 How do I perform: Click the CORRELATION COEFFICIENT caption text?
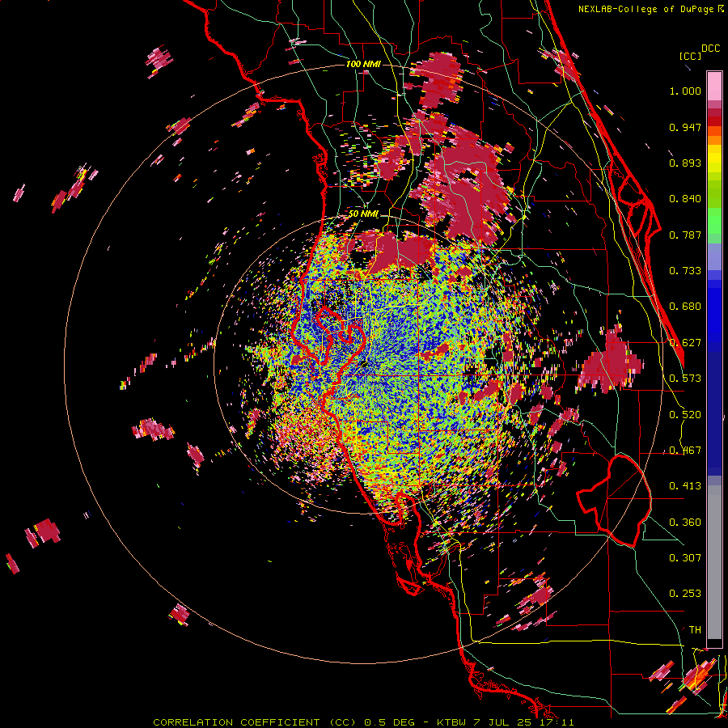(x=236, y=722)
